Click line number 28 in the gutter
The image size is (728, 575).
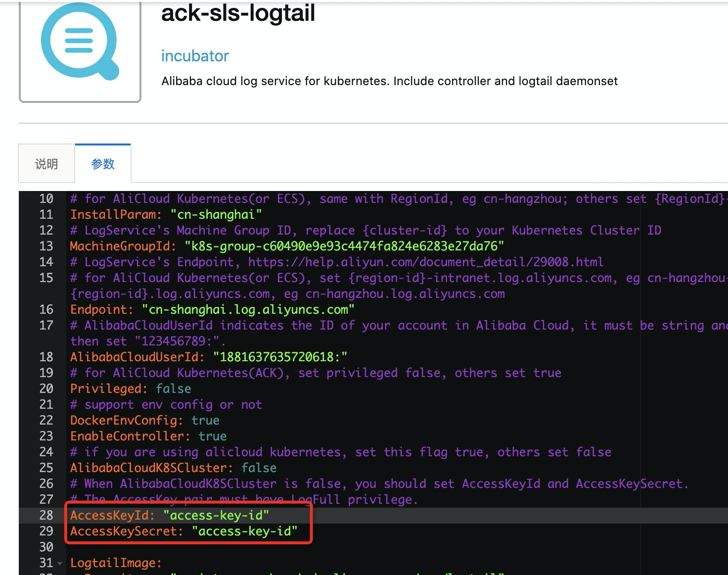46,515
